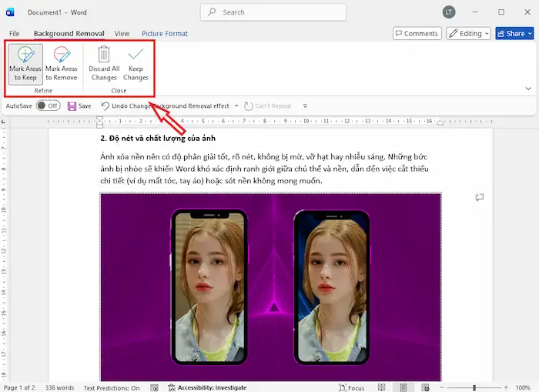Click the left phone in the picture
The width and height of the screenshot is (539, 392).
[x=209, y=287]
